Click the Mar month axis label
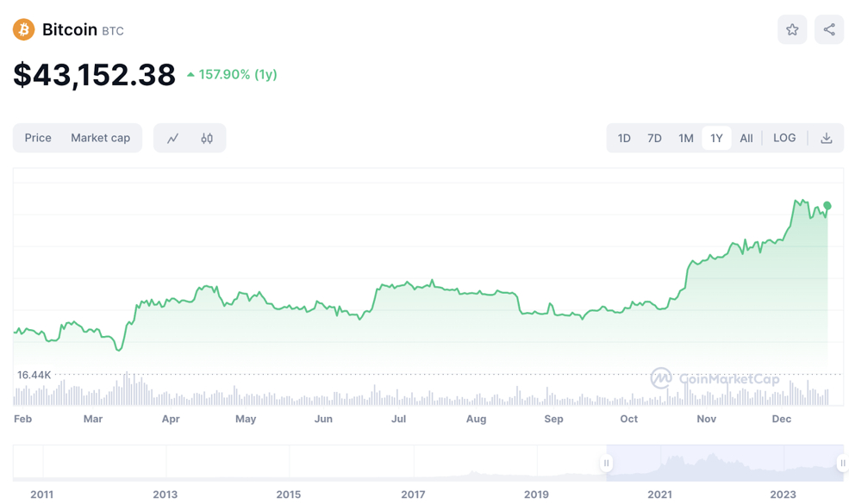The width and height of the screenshot is (849, 504). [92, 419]
